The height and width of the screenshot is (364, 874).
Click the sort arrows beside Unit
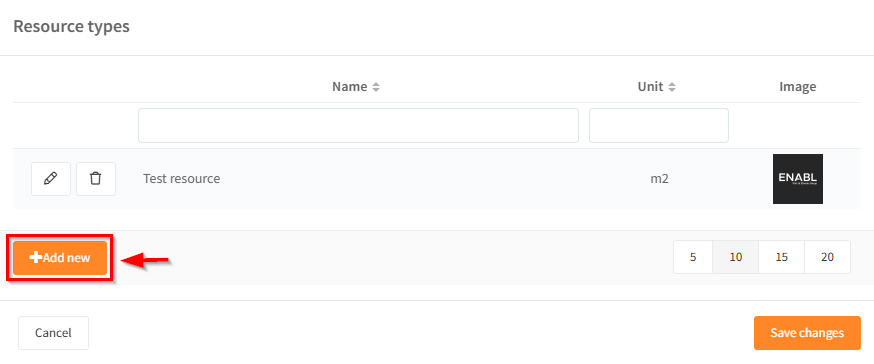tap(672, 87)
